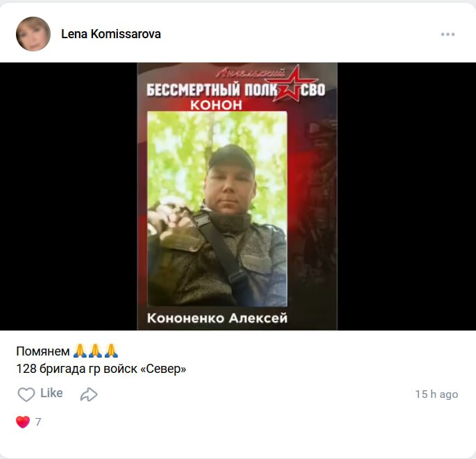
Task: Click the 'Кононенко Алексей' caption in video
Action: tap(217, 318)
